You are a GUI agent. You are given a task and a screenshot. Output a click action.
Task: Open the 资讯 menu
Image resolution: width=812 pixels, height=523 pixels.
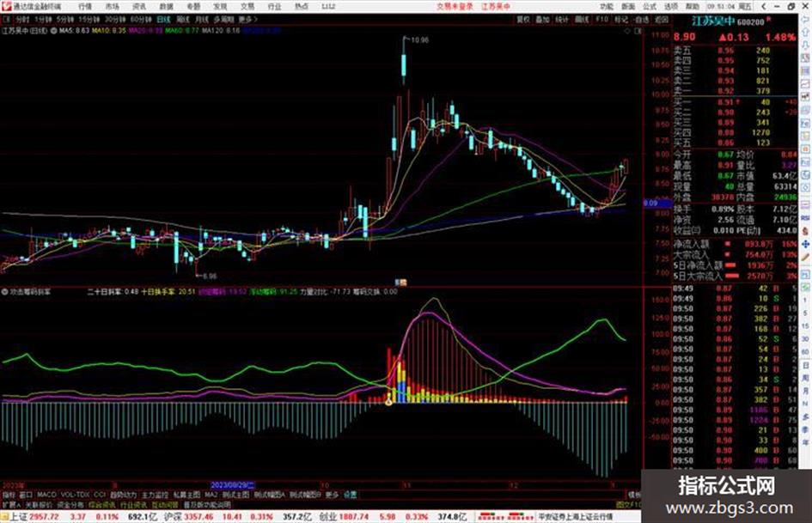[x=139, y=6]
